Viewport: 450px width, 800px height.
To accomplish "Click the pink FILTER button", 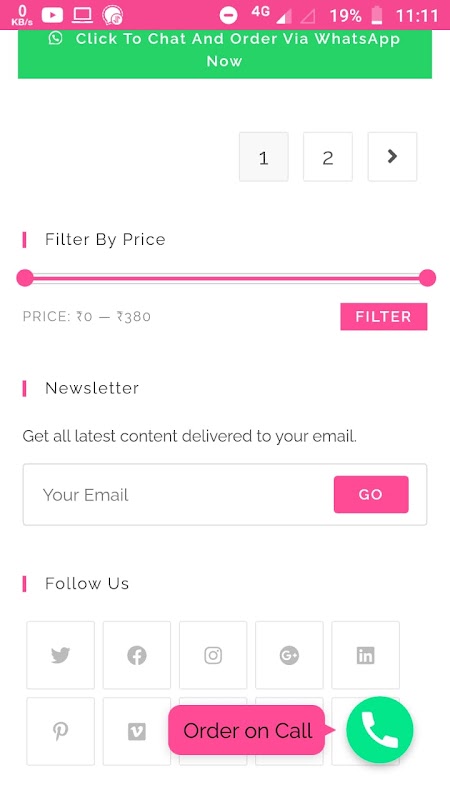I will click(x=384, y=317).
